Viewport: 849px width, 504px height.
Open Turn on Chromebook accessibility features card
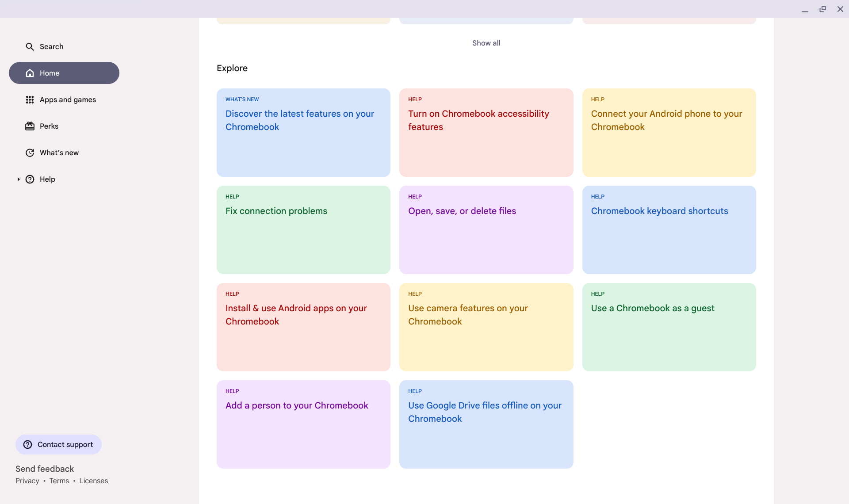(x=486, y=132)
